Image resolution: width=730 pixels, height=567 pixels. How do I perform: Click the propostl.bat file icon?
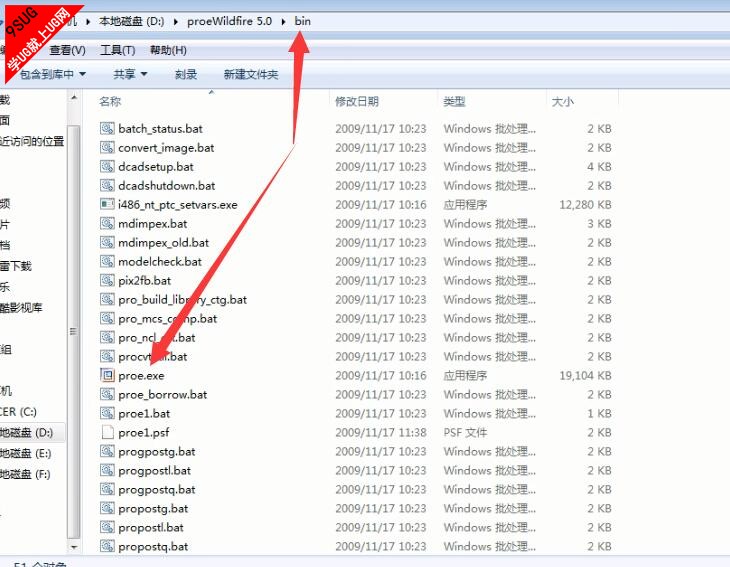click(107, 527)
